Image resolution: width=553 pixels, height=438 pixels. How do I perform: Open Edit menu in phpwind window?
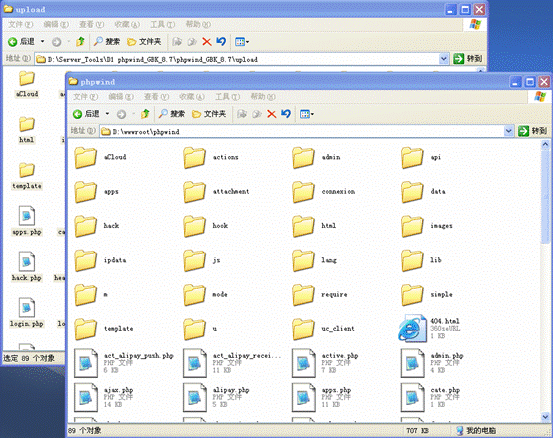click(121, 97)
